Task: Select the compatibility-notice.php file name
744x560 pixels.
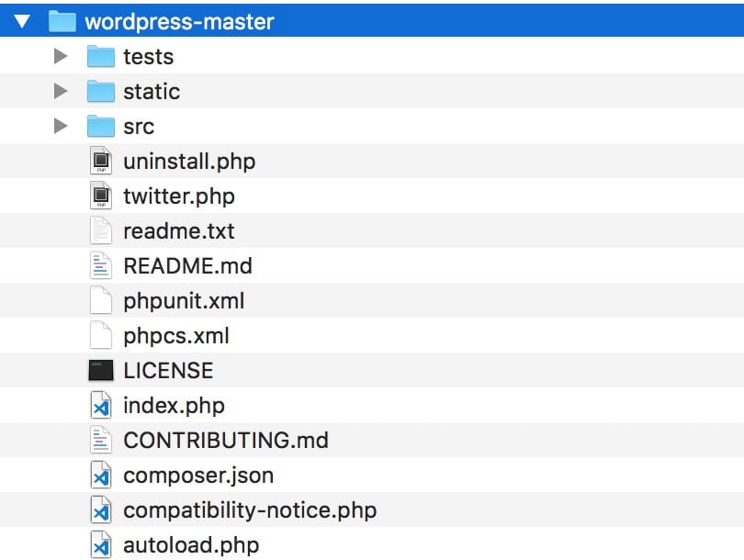Action: tap(249, 510)
